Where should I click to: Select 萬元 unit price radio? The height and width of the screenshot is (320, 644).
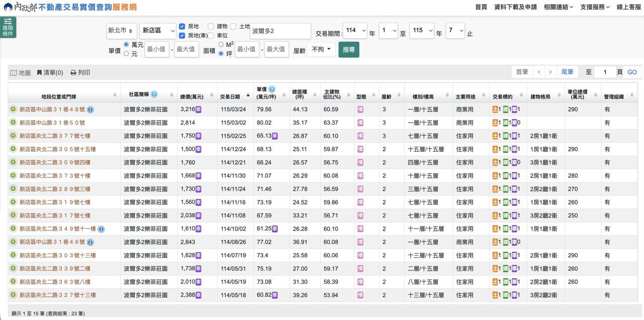(x=126, y=45)
